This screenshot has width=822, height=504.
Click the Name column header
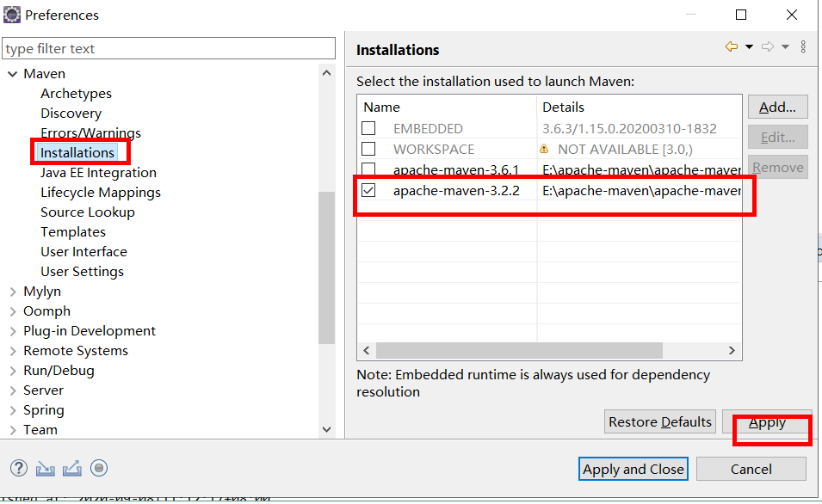(448, 107)
